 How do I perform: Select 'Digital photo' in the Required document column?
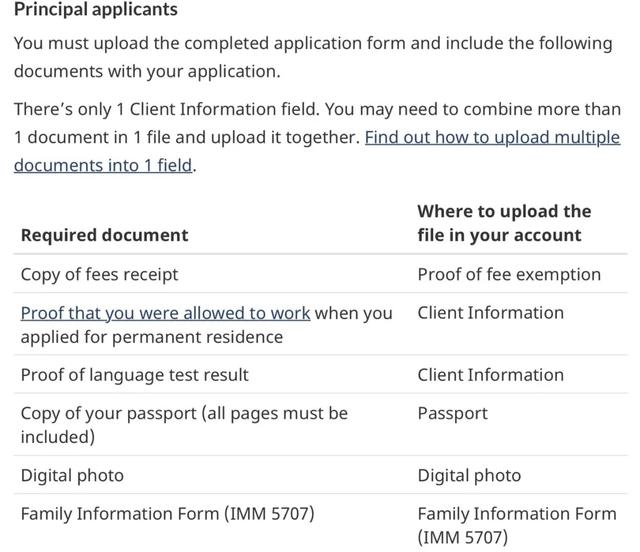click(72, 475)
